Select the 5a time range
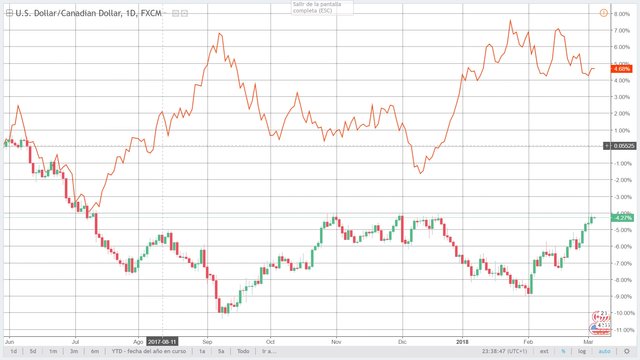 pyautogui.click(x=221, y=351)
